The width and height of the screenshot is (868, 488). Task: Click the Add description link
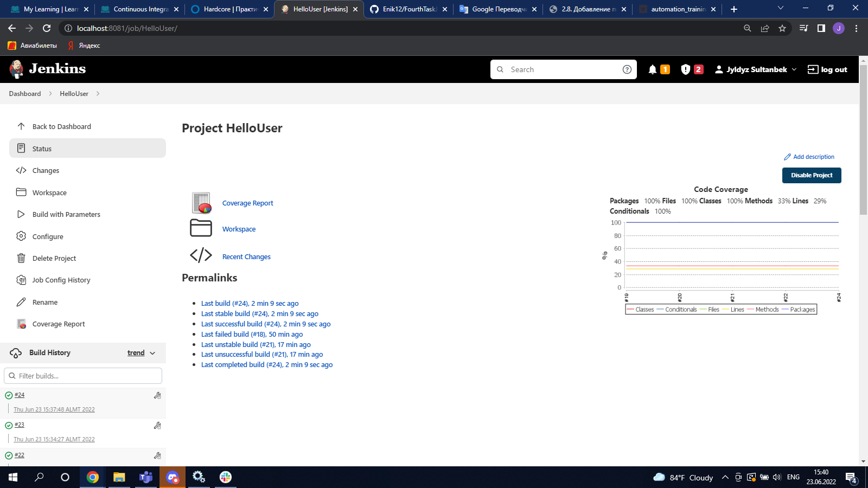tap(809, 157)
